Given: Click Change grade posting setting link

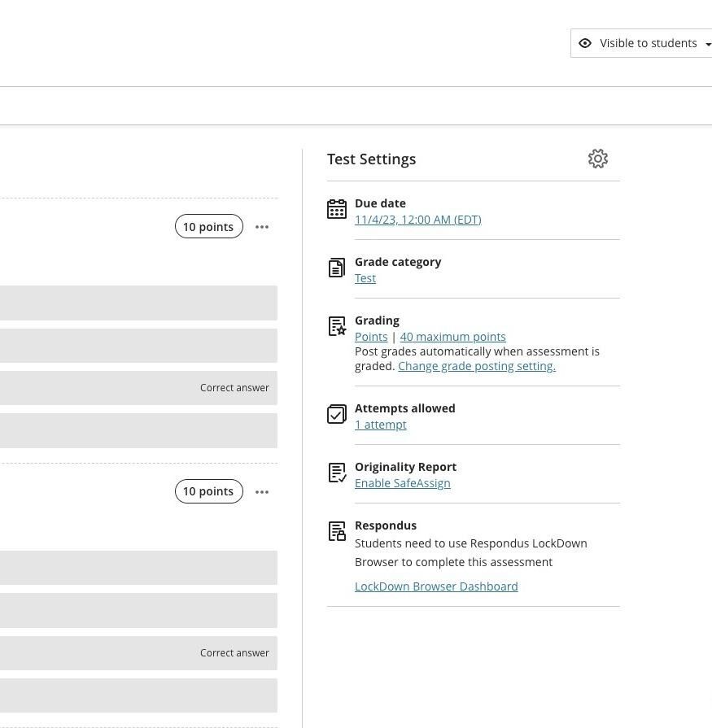Looking at the screenshot, I should point(476,366).
